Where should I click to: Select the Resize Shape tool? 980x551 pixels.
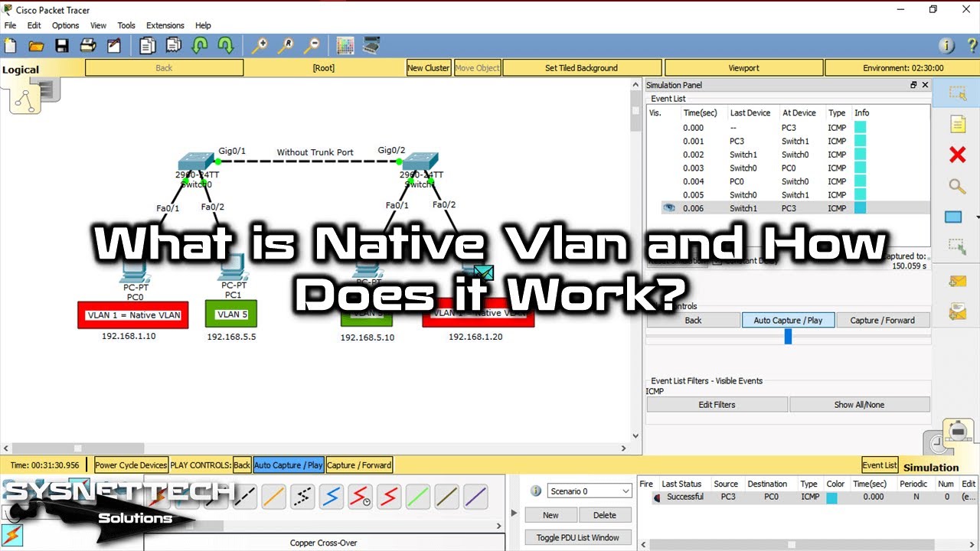click(x=957, y=246)
